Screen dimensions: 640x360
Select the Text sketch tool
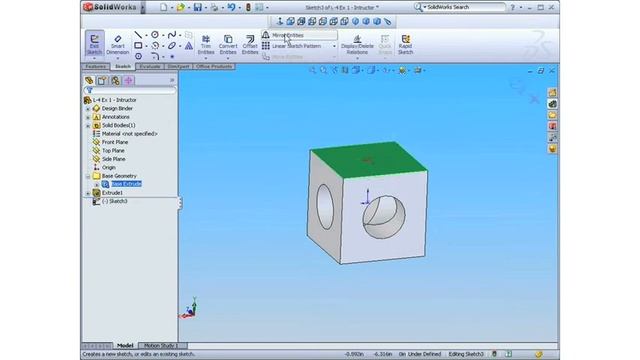[189, 46]
